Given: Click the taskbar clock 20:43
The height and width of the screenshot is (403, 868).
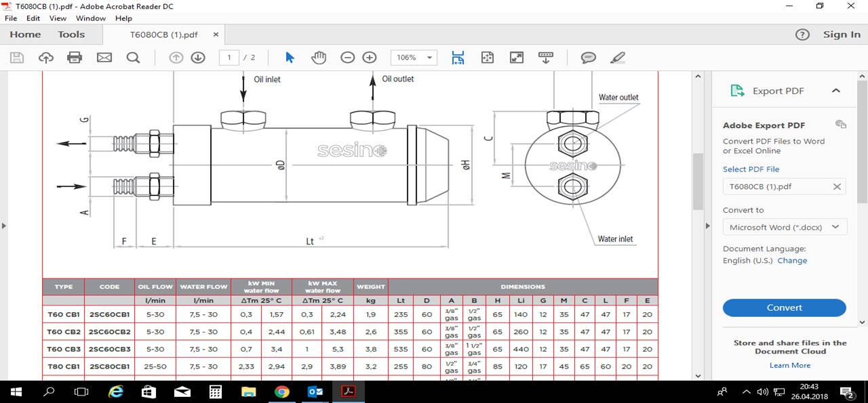Looking at the screenshot, I should [808, 386].
